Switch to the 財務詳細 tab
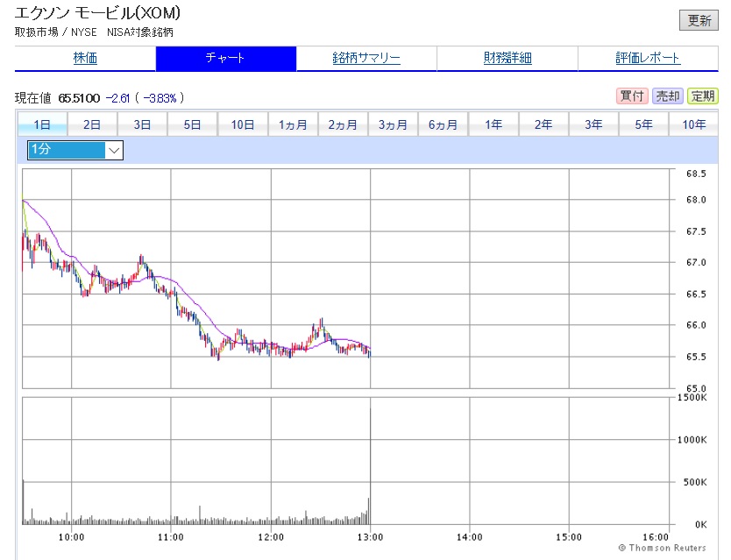This screenshot has width=731, height=560. [507, 59]
